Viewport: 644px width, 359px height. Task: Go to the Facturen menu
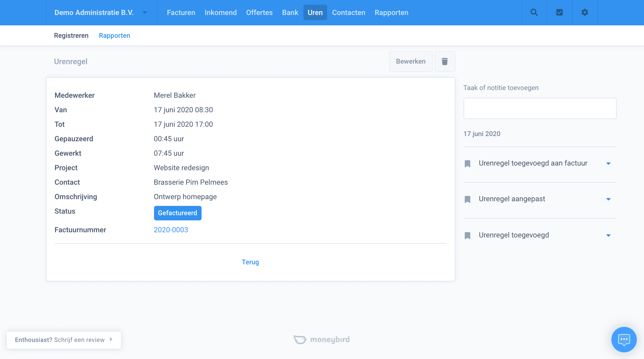181,12
